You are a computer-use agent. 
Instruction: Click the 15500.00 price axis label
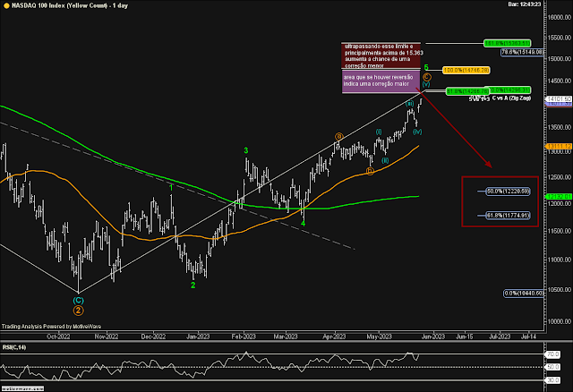[x=559, y=38]
